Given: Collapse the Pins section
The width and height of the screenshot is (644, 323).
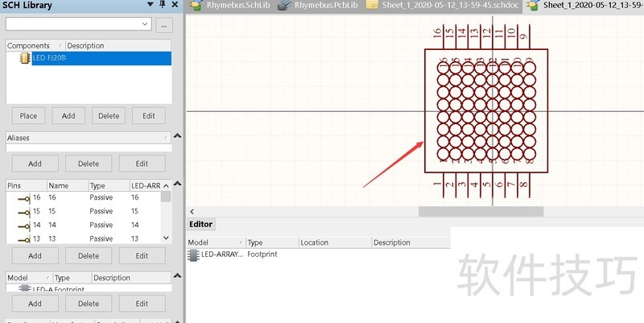Looking at the screenshot, I should (177, 184).
